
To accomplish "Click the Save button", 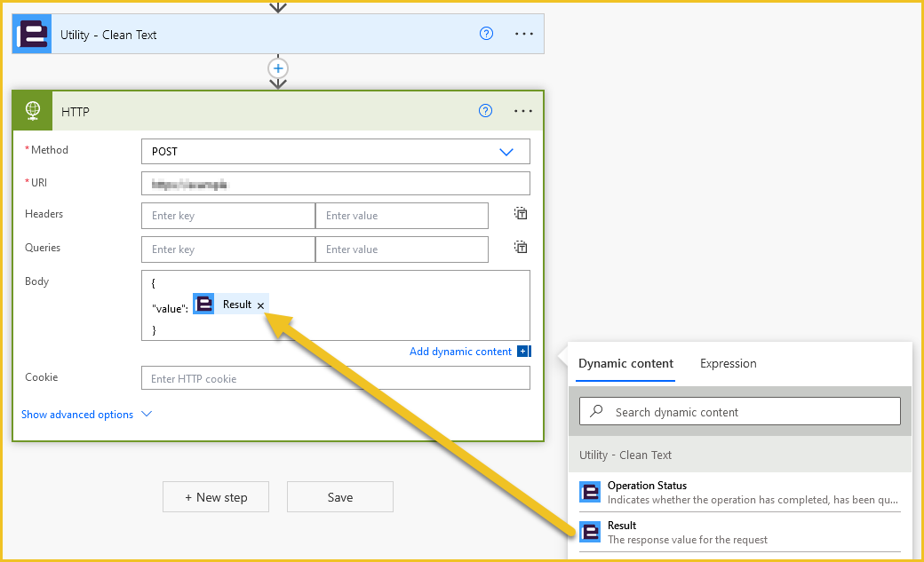I will 339,496.
